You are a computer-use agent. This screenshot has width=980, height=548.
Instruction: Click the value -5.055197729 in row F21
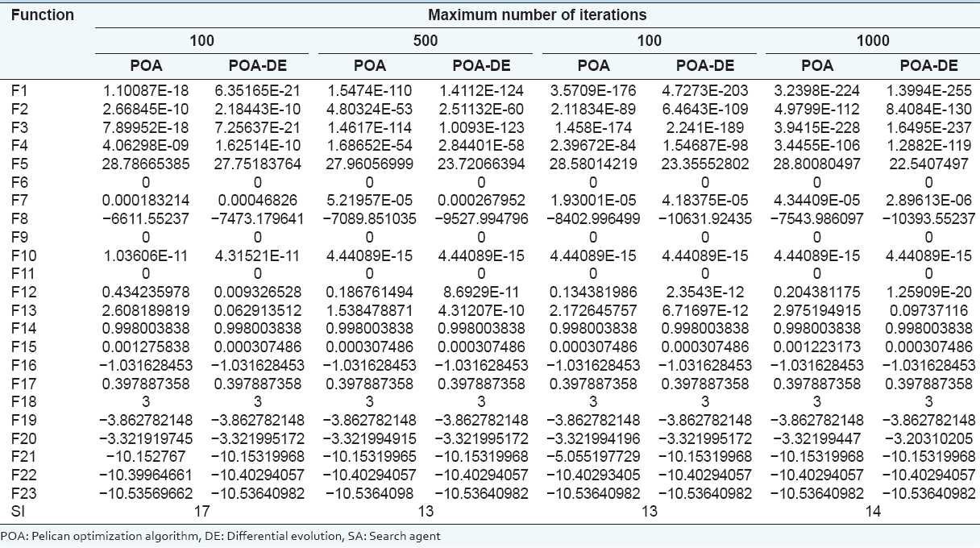[x=593, y=456]
